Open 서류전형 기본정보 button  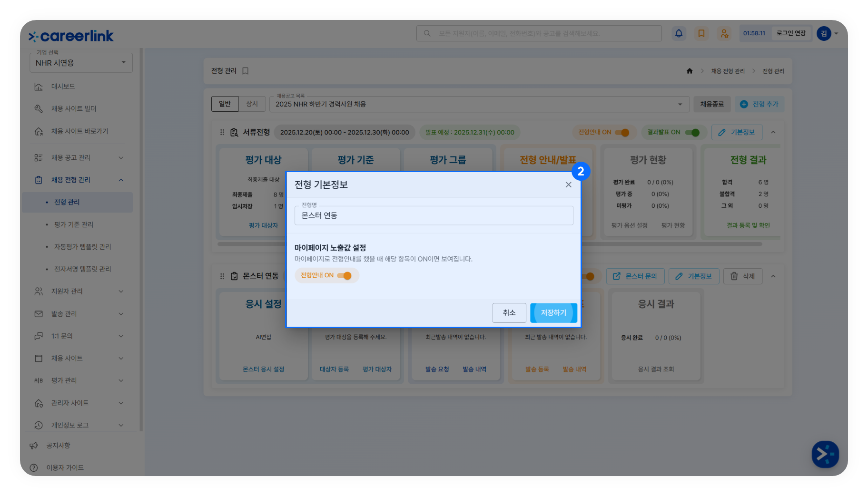click(x=737, y=132)
